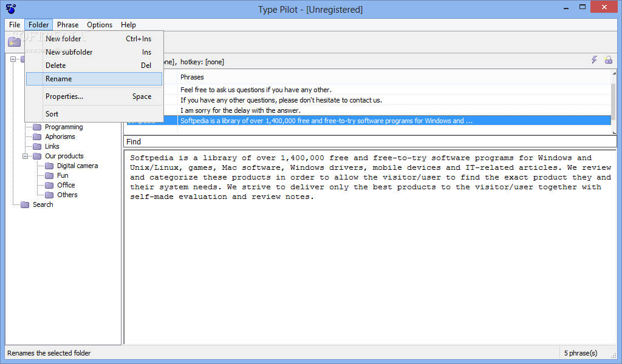The height and width of the screenshot is (364, 622).
Task: Click the new folder toolbar icon
Action: click(15, 42)
